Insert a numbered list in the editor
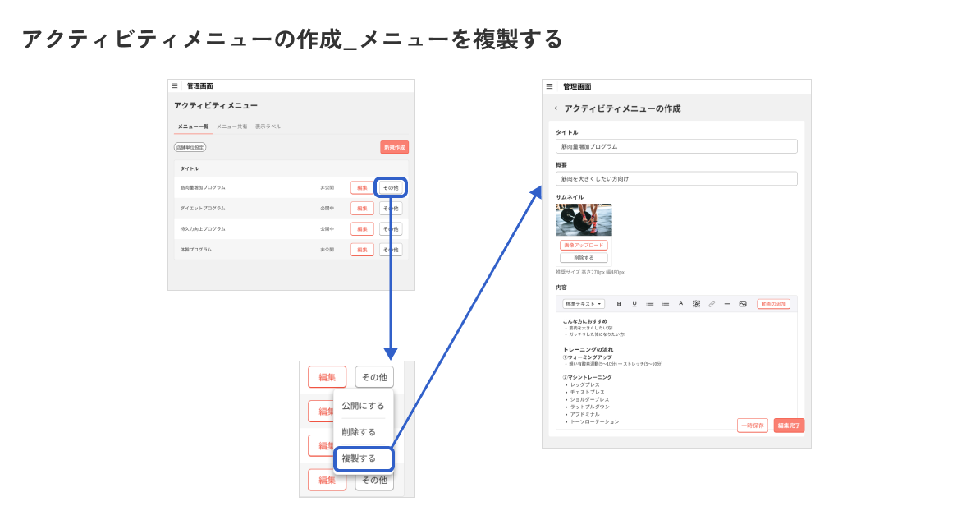 pos(665,304)
